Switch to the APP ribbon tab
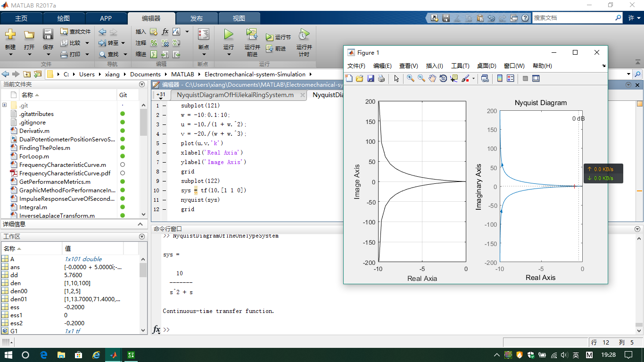 tap(106, 18)
